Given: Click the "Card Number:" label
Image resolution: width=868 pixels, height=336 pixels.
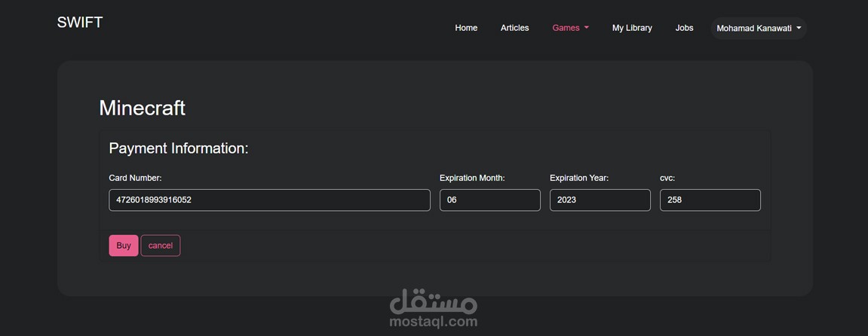Looking at the screenshot, I should [x=135, y=178].
